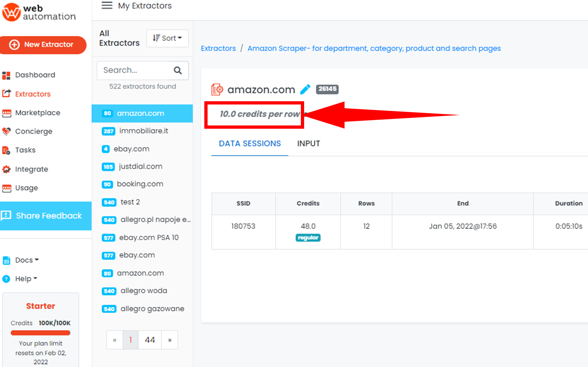The image size is (588, 367).
Task: Select the immobiliare.it extractor
Action: (x=144, y=131)
